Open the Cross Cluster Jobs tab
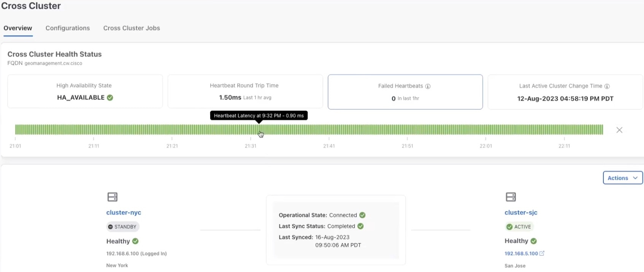Image resolution: width=644 pixels, height=272 pixels. pyautogui.click(x=132, y=28)
